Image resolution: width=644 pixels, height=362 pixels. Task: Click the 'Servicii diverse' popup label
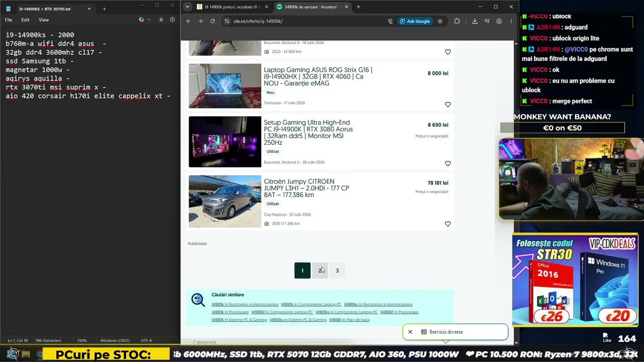446,332
